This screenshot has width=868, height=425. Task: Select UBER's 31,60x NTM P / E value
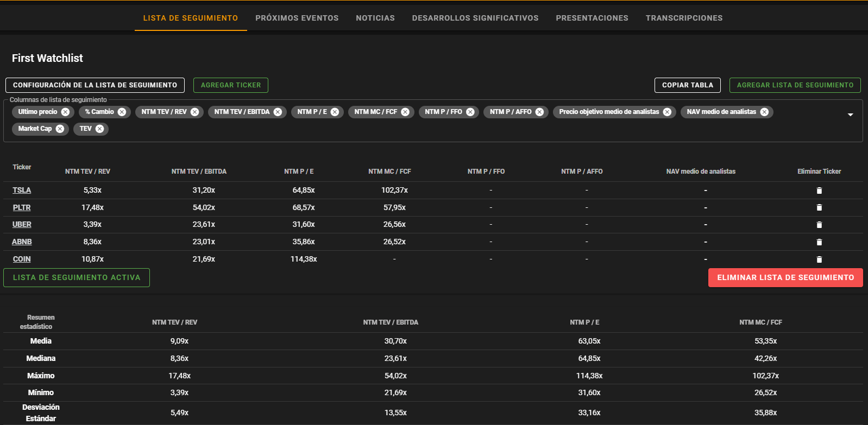point(304,224)
